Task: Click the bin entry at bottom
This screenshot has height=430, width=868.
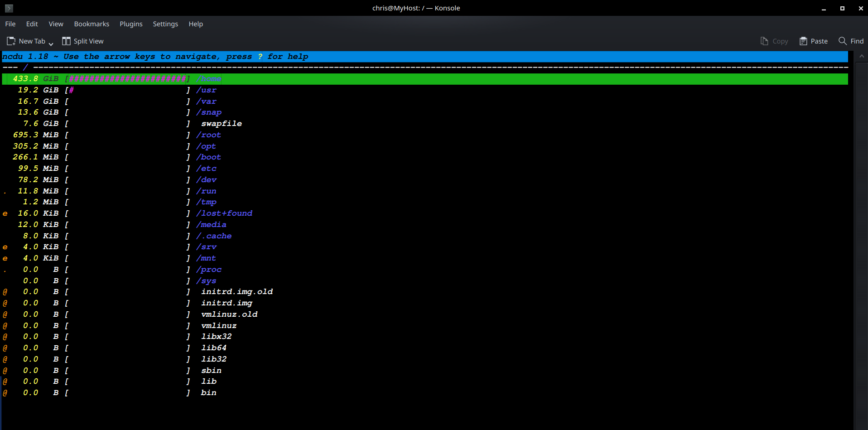Action: (x=208, y=393)
